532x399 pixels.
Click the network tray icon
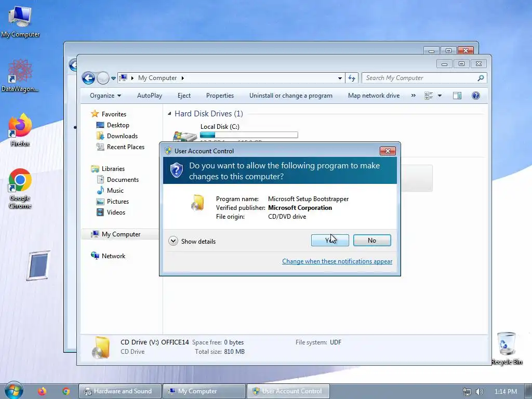pos(467,392)
